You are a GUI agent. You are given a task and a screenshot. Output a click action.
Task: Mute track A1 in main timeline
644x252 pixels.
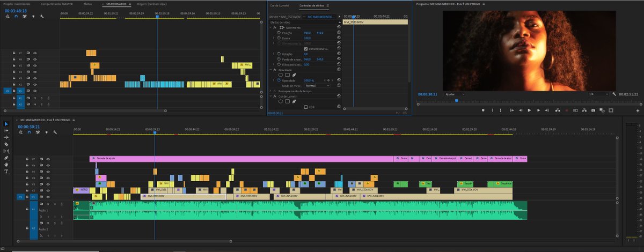coord(48,204)
